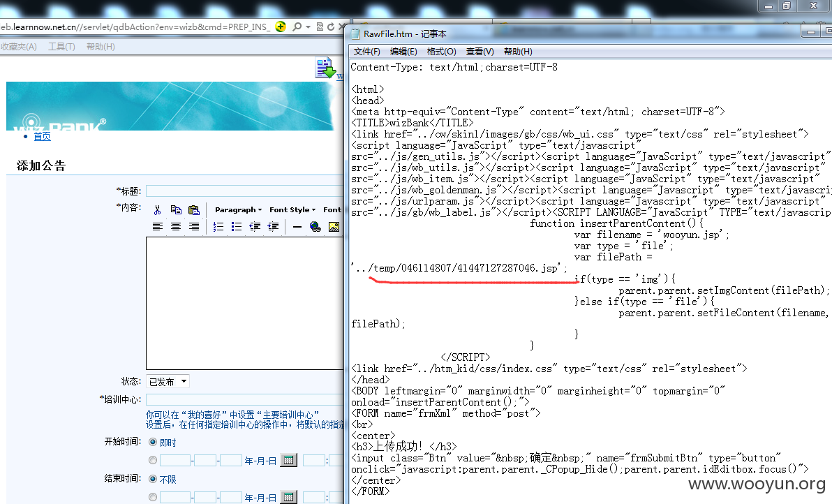This screenshot has height=504, width=832.
Task: Open the Paragraph format dropdown
Action: tap(238, 209)
